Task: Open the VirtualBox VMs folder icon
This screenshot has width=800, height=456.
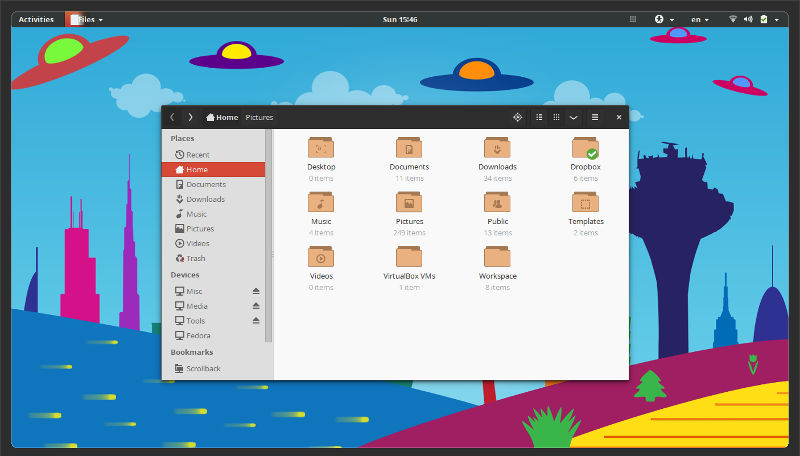Action: (409, 257)
